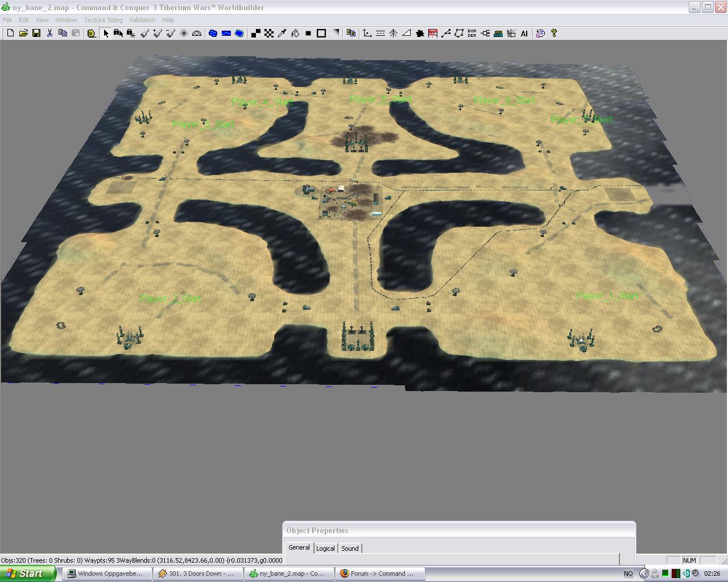728x582 pixels.
Task: Select the BORDER tool
Action: (x=472, y=34)
